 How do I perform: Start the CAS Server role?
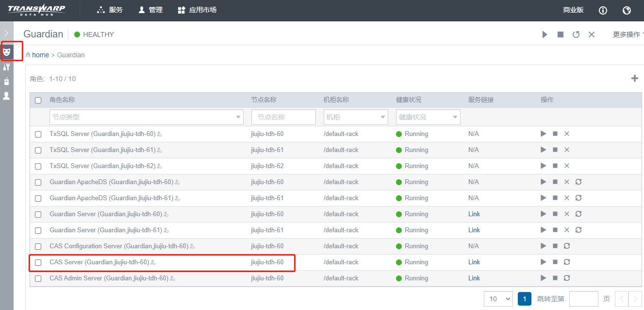tap(544, 262)
